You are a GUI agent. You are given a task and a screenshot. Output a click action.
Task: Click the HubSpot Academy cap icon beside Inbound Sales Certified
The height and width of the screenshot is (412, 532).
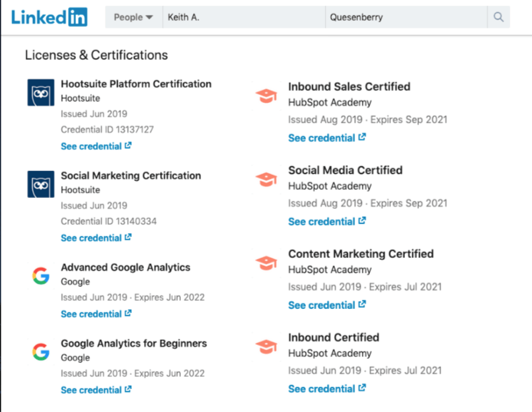point(266,96)
